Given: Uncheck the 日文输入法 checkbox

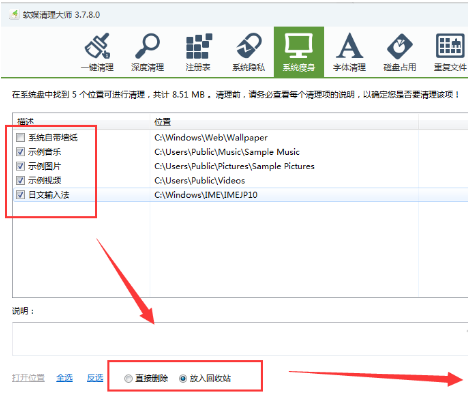Looking at the screenshot, I should pos(20,195).
